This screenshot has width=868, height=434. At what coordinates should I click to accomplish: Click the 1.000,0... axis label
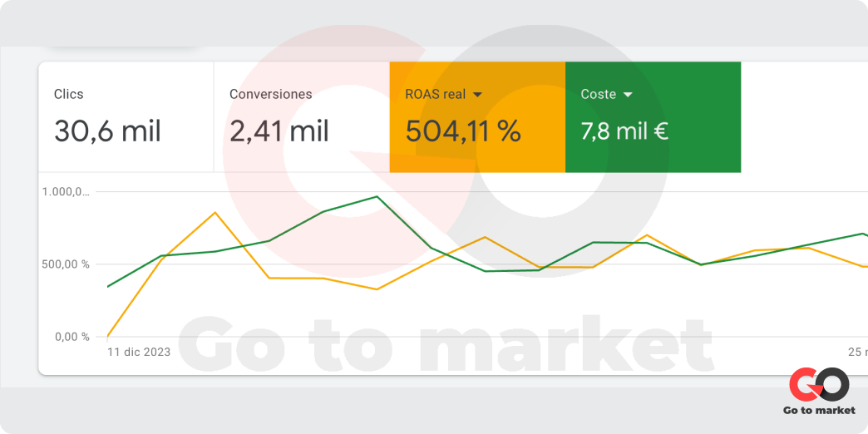[66, 192]
